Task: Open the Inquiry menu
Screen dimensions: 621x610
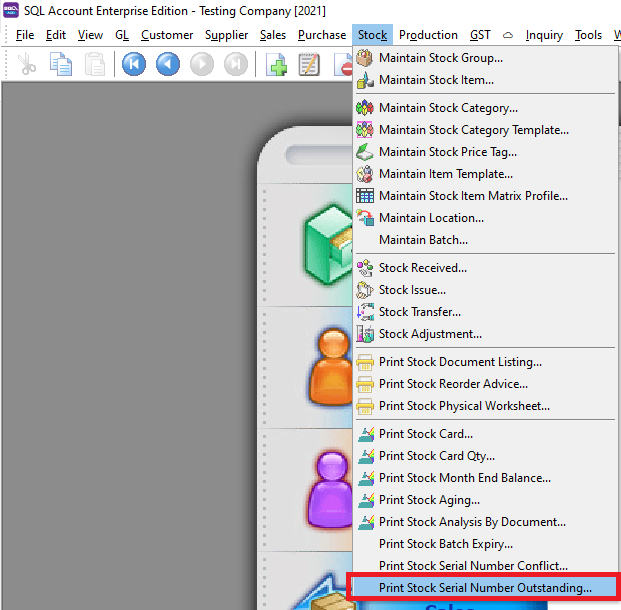Action: pyautogui.click(x=544, y=35)
